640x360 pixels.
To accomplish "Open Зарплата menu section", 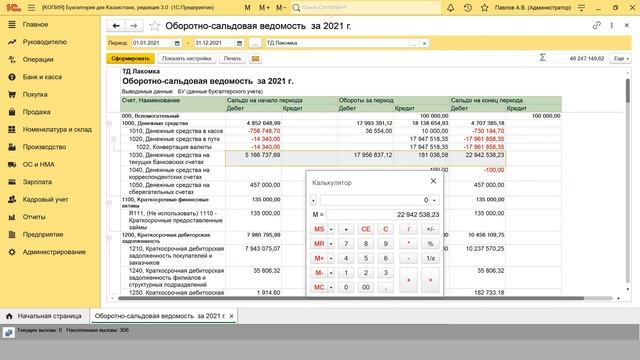I will pyautogui.click(x=37, y=182).
